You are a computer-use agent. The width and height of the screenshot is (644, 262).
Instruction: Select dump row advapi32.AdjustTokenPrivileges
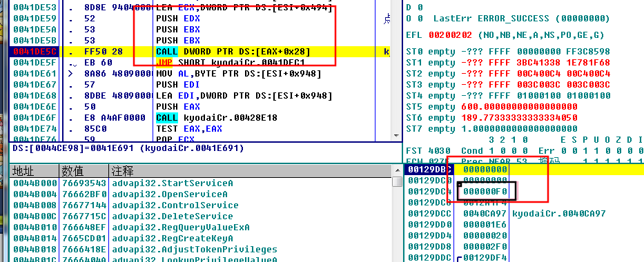pos(195,250)
